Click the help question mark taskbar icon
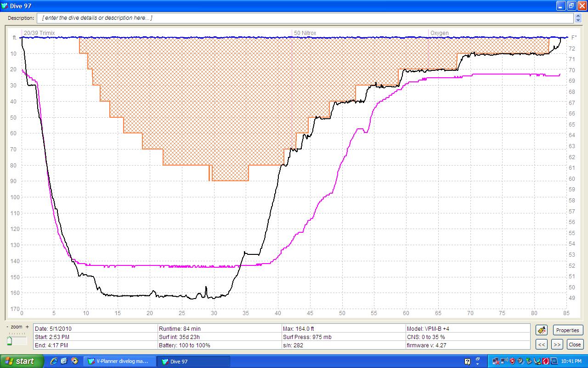This screenshot has height=368, width=588. 467,362
